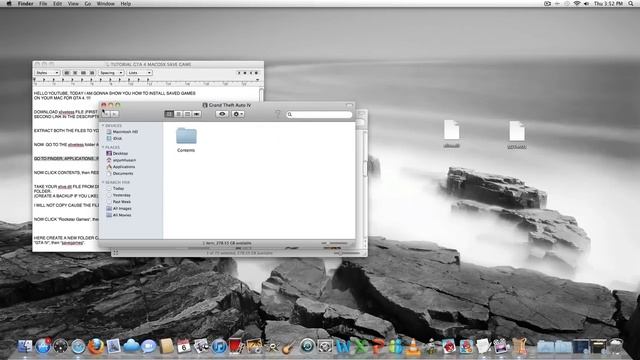The width and height of the screenshot is (640, 360).
Task: Select iDisk in Finder sidebar
Action: (x=114, y=138)
